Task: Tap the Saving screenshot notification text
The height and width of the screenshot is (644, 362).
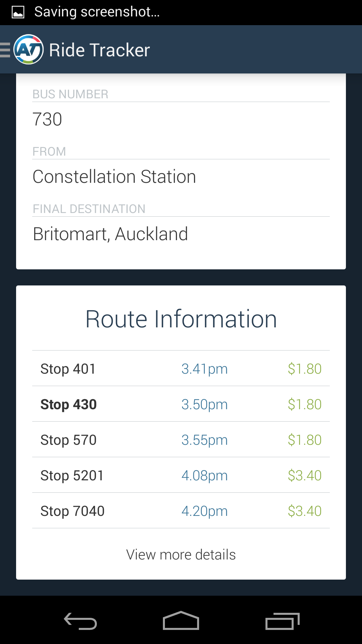Action: coord(97,12)
